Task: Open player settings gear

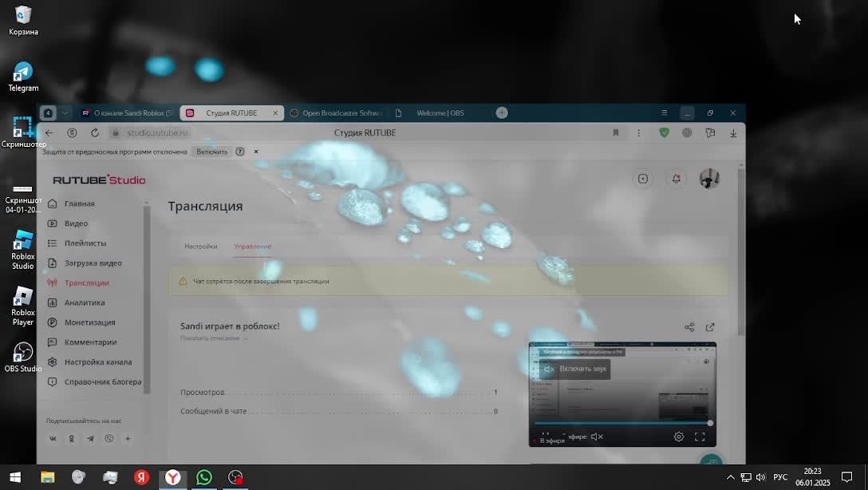Action: [679, 437]
